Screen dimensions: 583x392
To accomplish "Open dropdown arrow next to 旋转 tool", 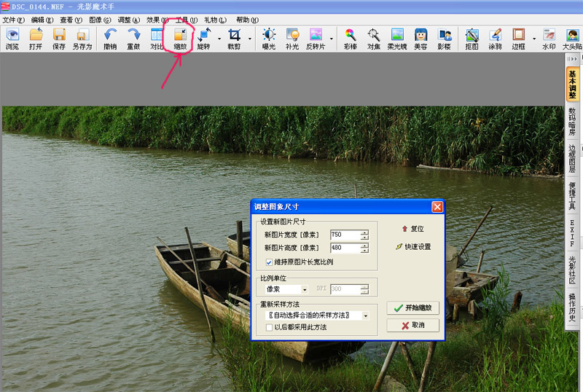I will coord(218,38).
